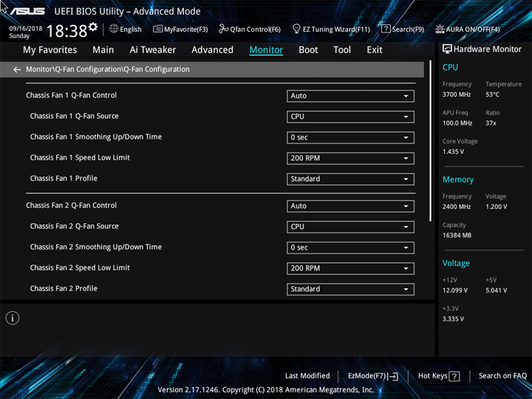Click the vertical scrollbar of settings list
This screenshot has height=399, width=532.
point(431,141)
